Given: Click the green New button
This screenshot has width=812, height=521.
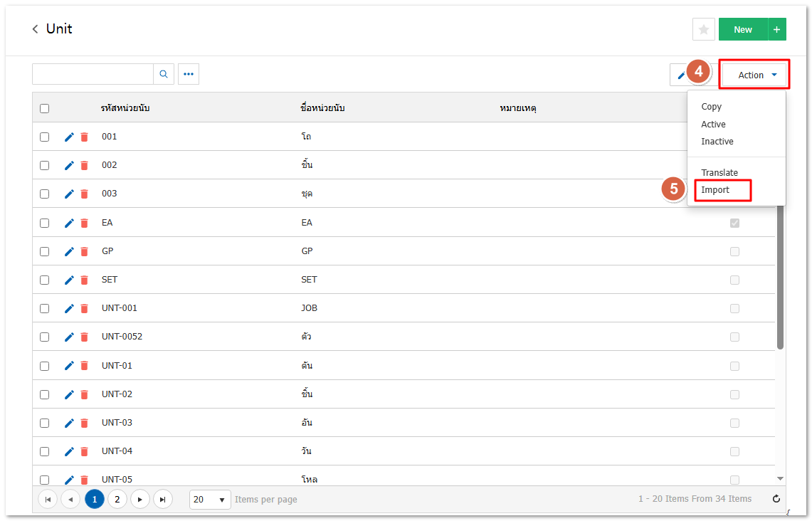Looking at the screenshot, I should (x=742, y=29).
